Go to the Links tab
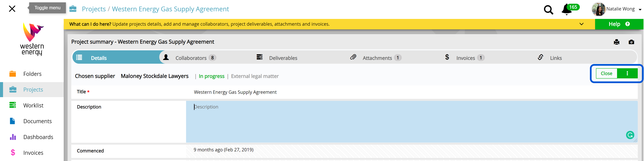 click(556, 58)
